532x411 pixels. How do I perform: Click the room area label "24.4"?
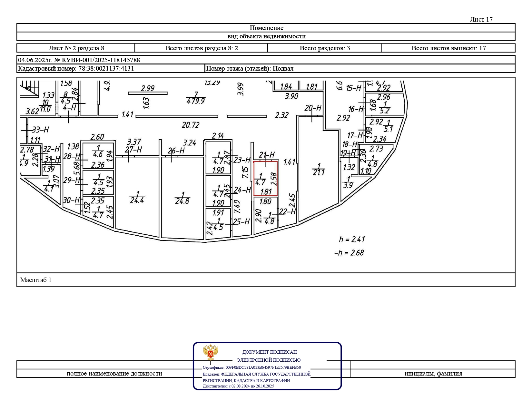(x=137, y=201)
